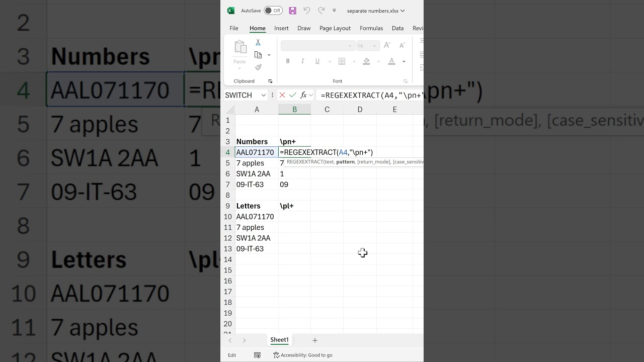Click the Format Painter brush icon

[x=258, y=67]
